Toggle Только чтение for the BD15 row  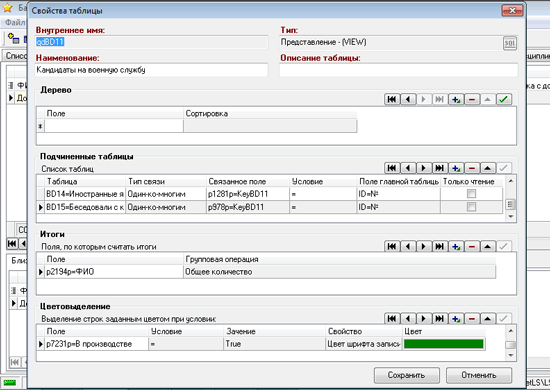(x=471, y=207)
